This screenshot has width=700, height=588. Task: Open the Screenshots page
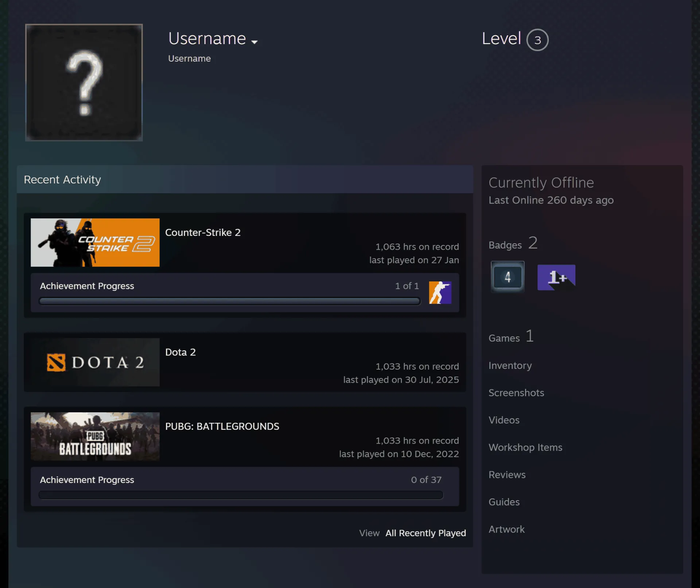[x=516, y=393]
